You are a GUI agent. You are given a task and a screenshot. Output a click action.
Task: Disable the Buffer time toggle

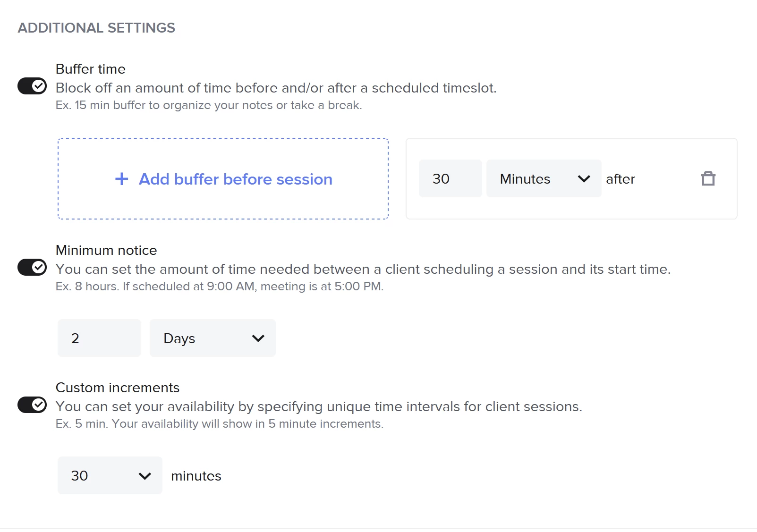click(32, 86)
